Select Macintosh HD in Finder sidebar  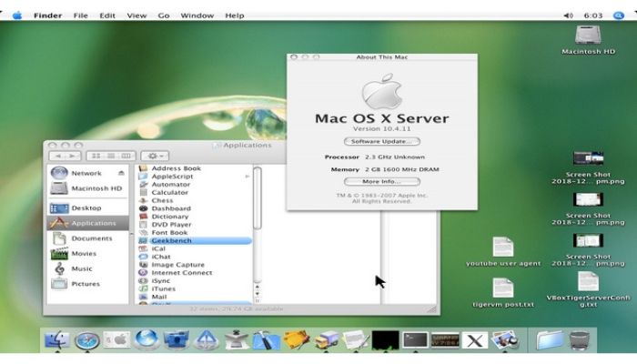pos(87,188)
